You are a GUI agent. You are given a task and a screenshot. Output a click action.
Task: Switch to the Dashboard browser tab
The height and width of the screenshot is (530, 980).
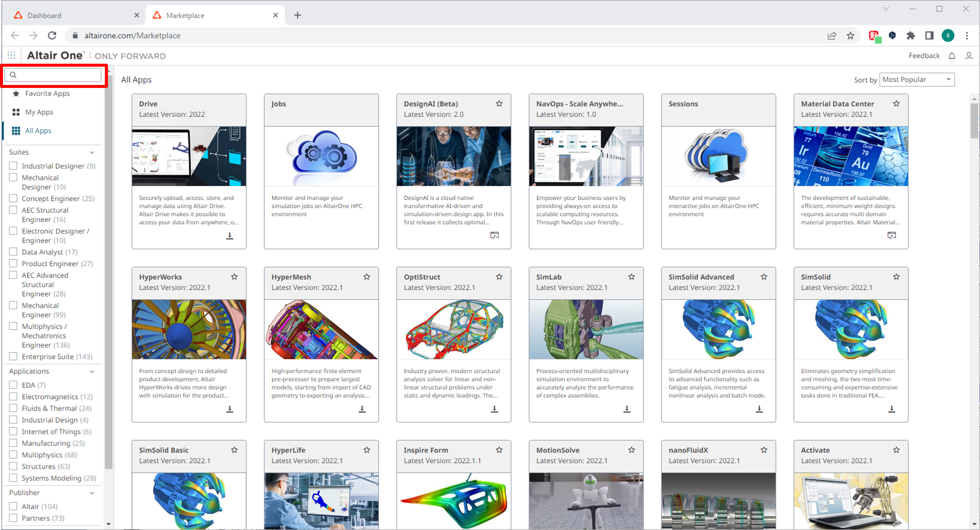[x=44, y=15]
